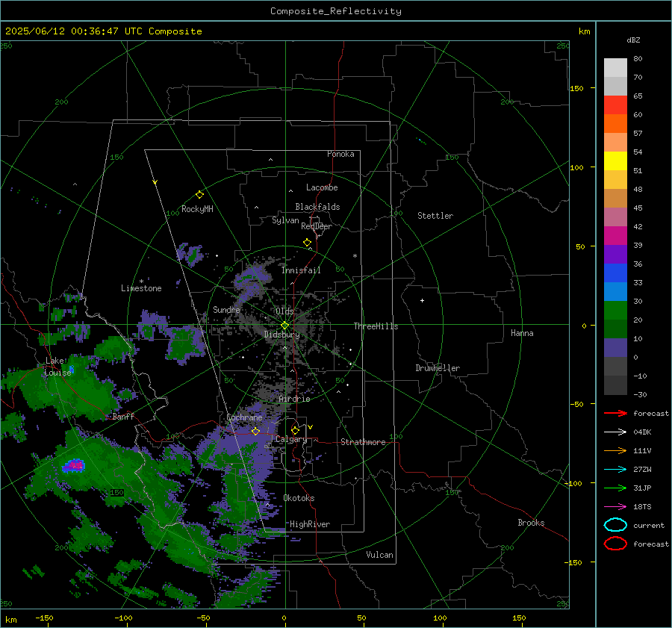Click the white plus marker west of Hanna
672x628 pixels.
click(422, 300)
